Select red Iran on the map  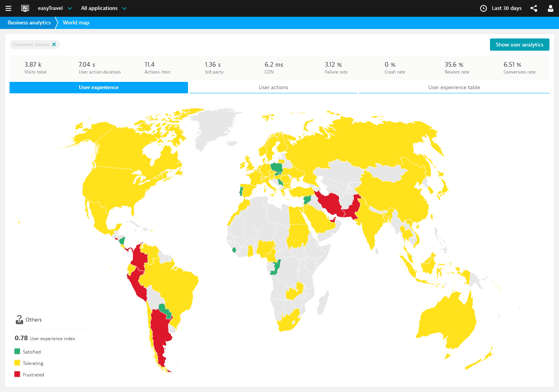click(331, 204)
